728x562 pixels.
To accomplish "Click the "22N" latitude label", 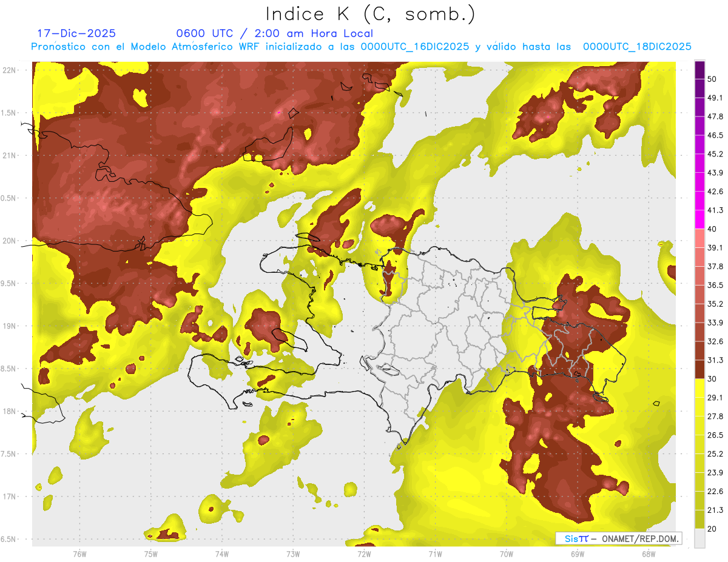I will coord(9,70).
